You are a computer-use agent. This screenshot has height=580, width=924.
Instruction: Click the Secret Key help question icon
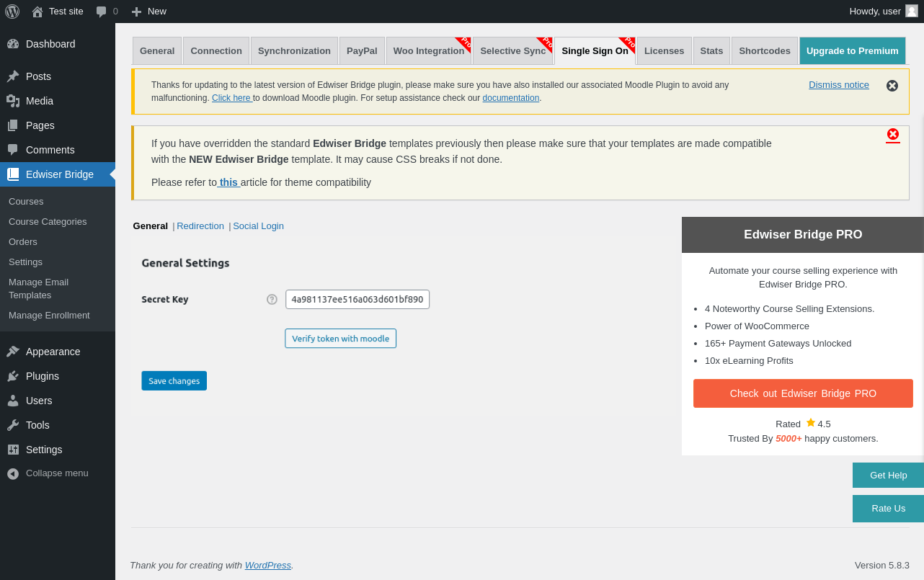click(x=272, y=299)
